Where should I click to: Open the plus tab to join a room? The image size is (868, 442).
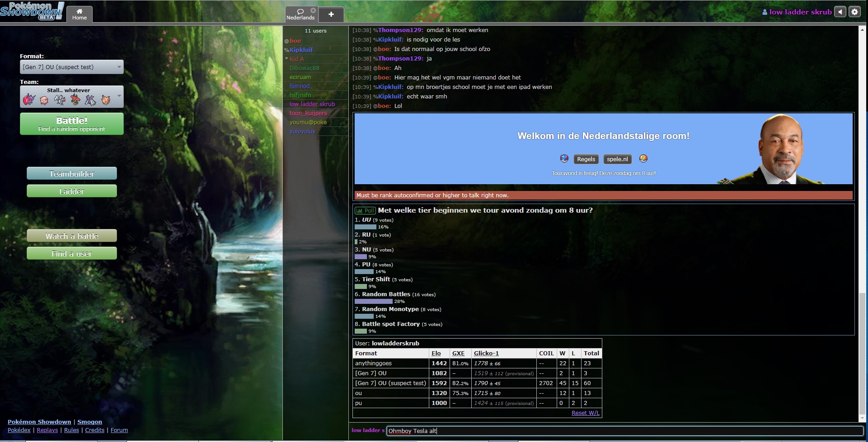[331, 14]
